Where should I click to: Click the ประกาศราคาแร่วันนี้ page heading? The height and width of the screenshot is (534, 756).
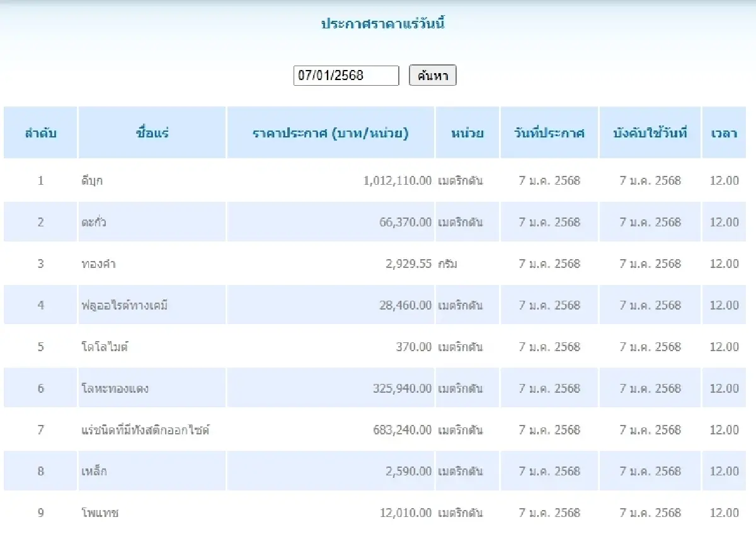pos(383,25)
